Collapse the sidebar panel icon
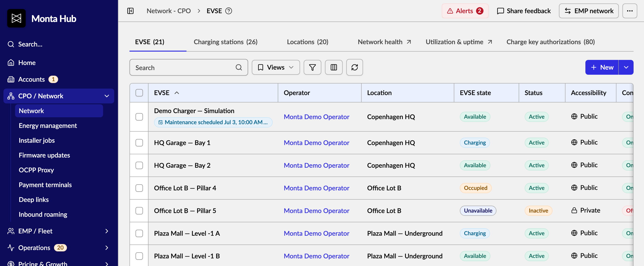Viewport: 644px width, 266px height. coord(130,11)
